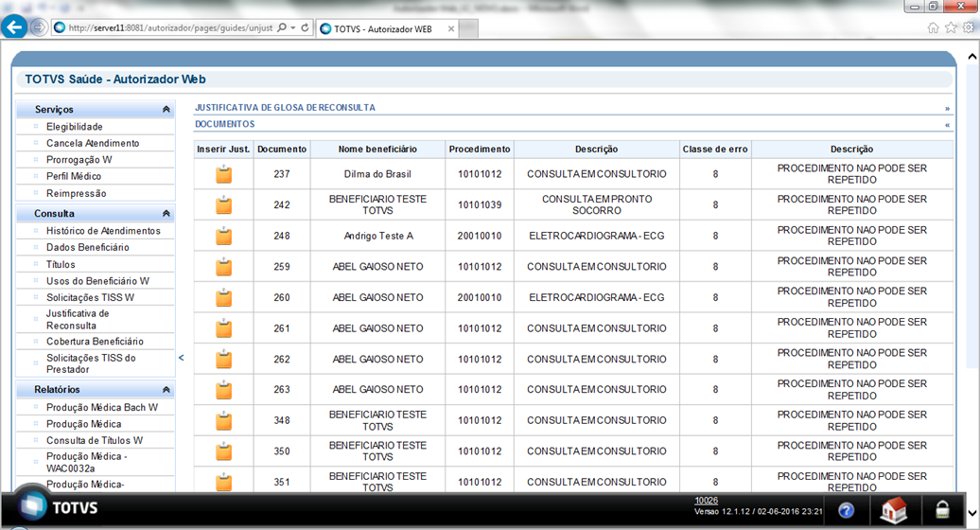The height and width of the screenshot is (530, 980).
Task: Hide the left sidebar with arrow
Action: 182,358
